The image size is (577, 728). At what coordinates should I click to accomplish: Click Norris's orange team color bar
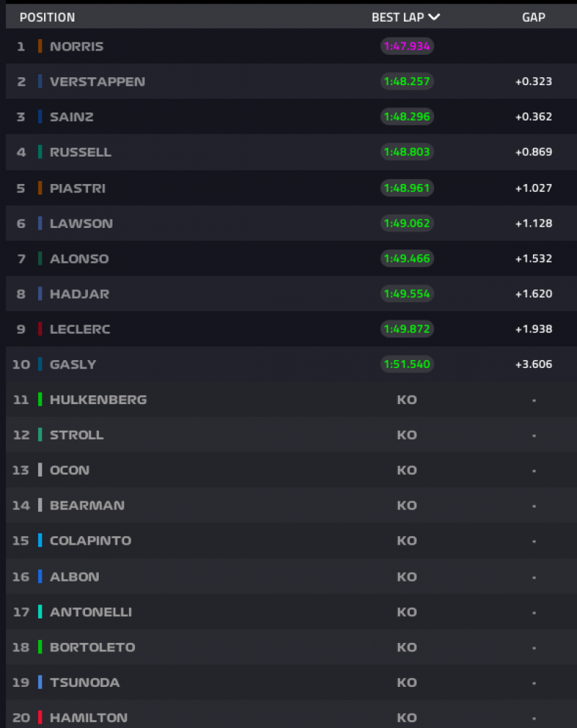(x=40, y=46)
